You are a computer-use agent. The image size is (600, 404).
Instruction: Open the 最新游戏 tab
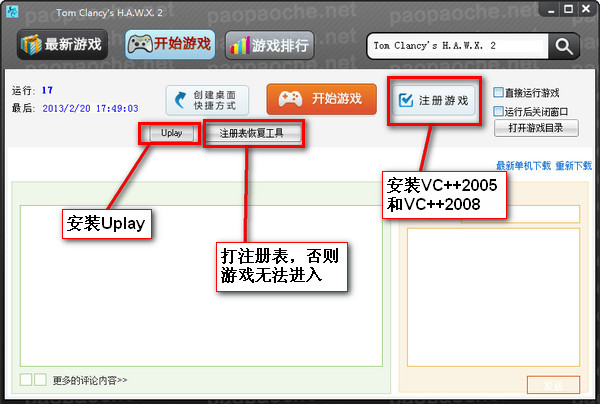point(62,44)
